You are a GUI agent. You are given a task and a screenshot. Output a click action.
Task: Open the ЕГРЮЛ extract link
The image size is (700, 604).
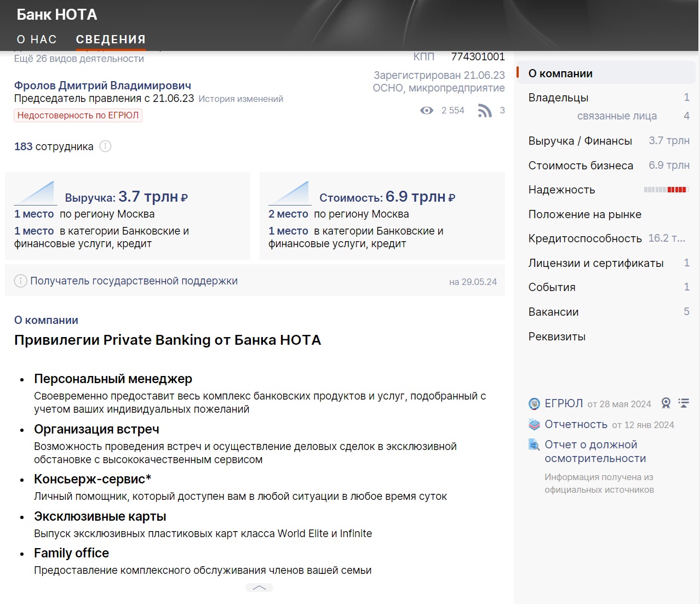564,403
